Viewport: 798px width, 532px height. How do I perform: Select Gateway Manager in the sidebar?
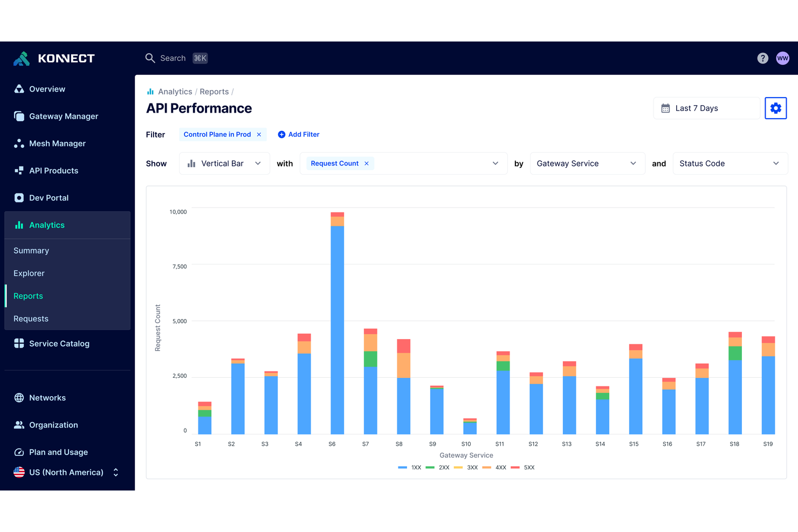tap(63, 116)
